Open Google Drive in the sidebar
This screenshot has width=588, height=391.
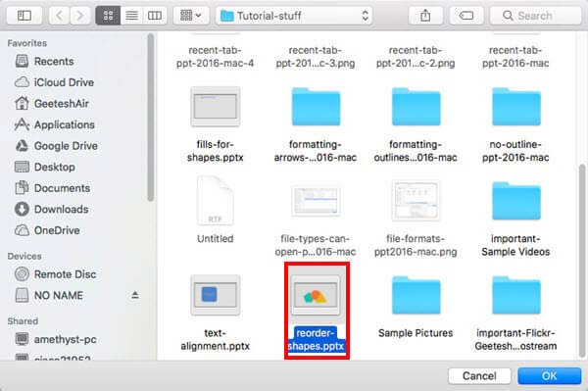click(56, 145)
